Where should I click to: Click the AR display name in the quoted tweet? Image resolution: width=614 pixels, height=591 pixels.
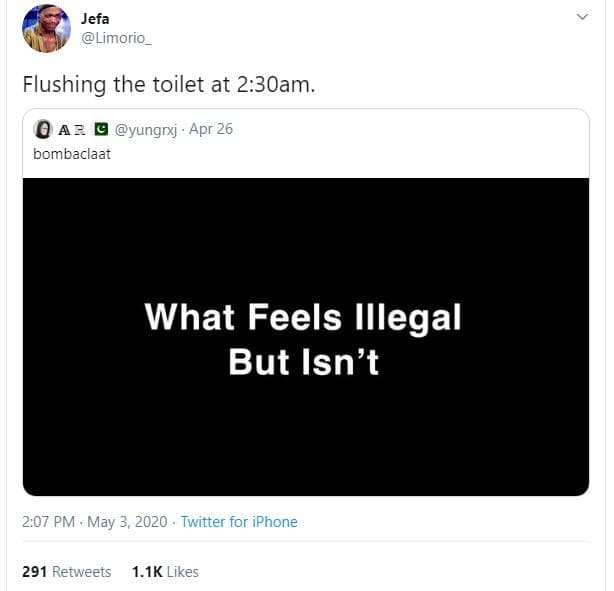72,129
